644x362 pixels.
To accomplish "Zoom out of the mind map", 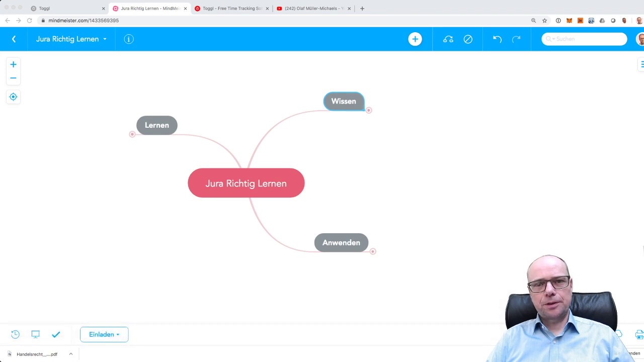I will [13, 78].
